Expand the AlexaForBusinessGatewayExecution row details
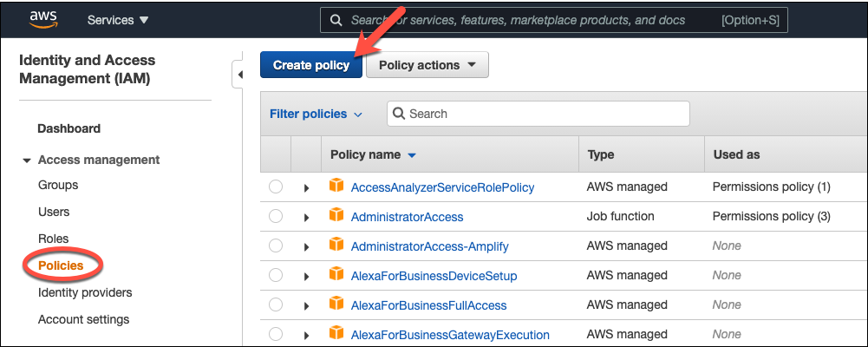868x347 pixels. [306, 336]
